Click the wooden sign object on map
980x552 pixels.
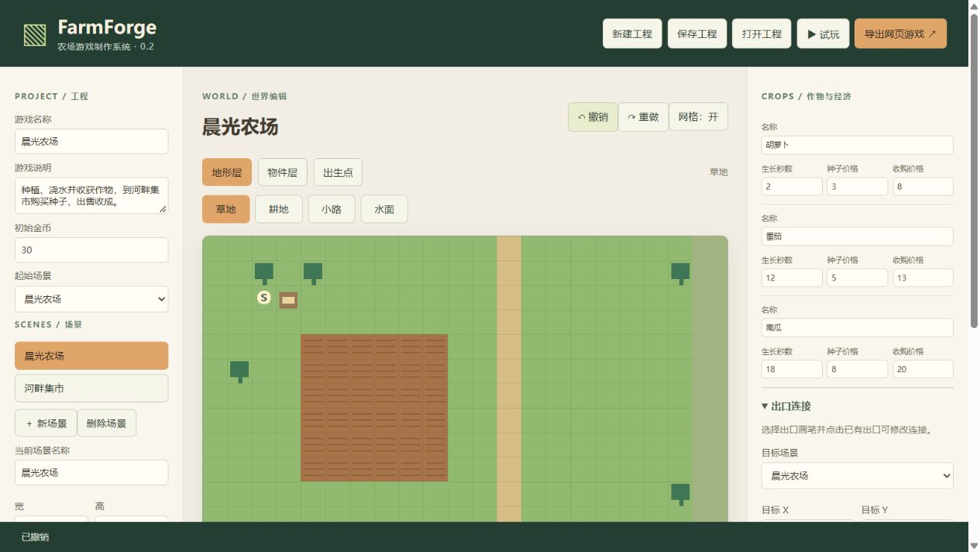point(288,300)
